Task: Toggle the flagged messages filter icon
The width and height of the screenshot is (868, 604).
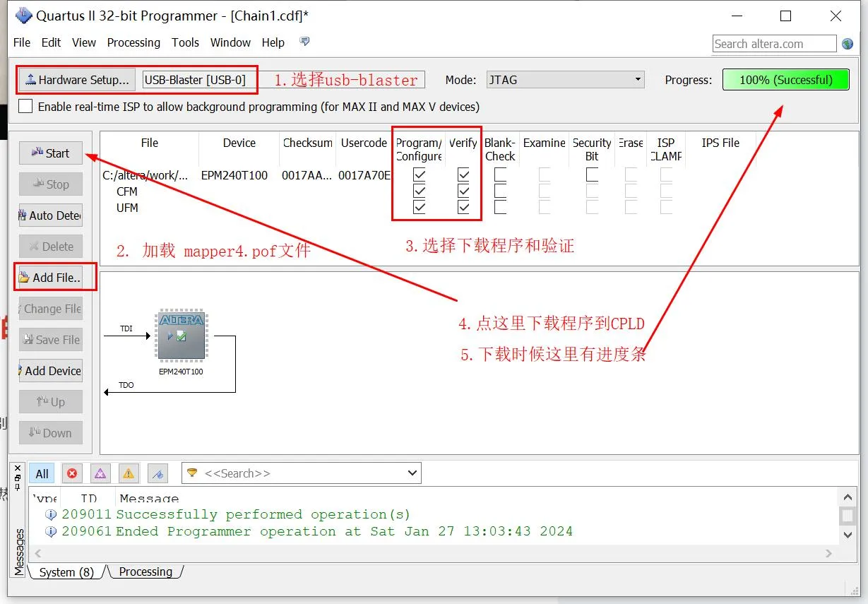Action: (x=157, y=473)
